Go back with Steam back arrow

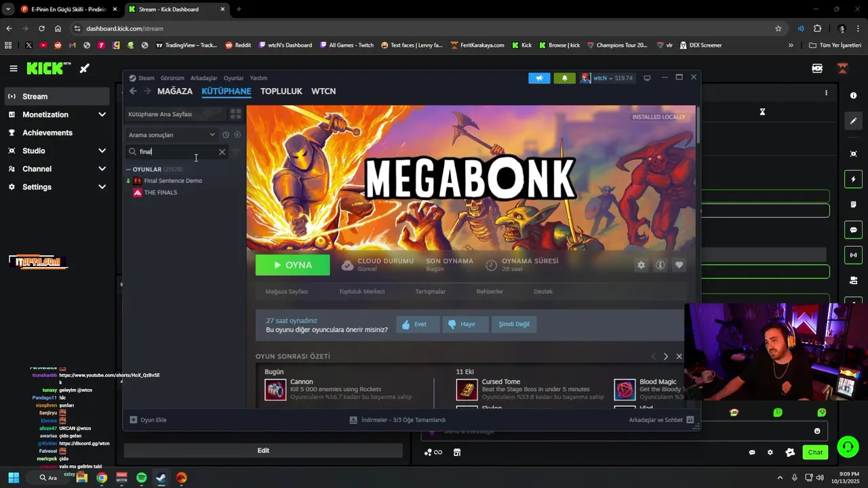pos(133,91)
